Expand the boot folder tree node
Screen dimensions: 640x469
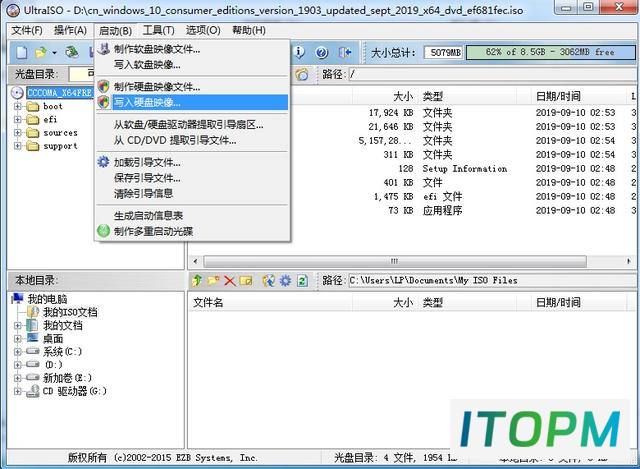(x=17, y=107)
